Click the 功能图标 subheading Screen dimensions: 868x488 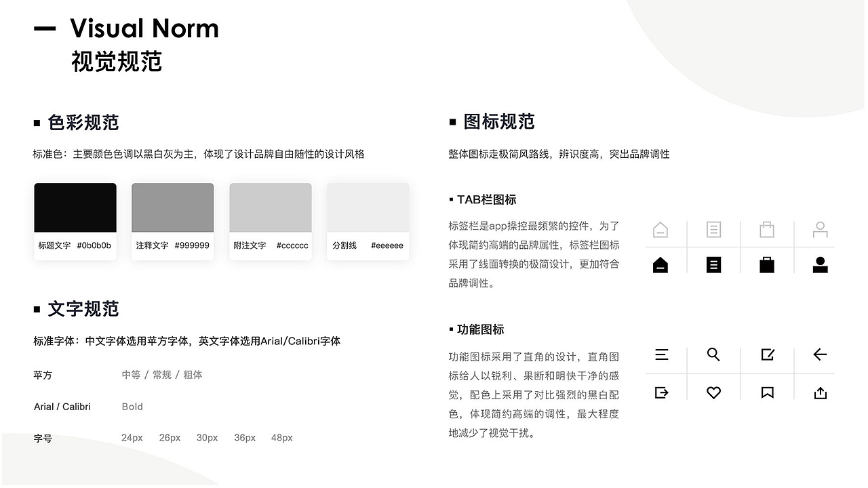click(481, 329)
